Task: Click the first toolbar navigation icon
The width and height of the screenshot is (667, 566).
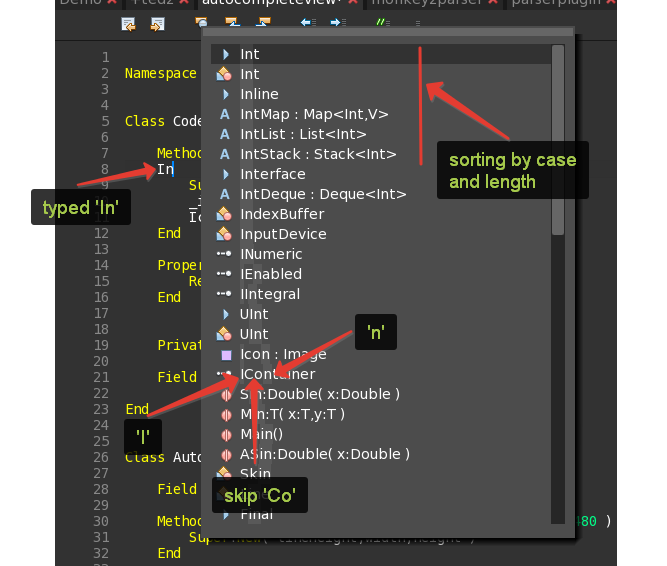Action: coord(128,23)
